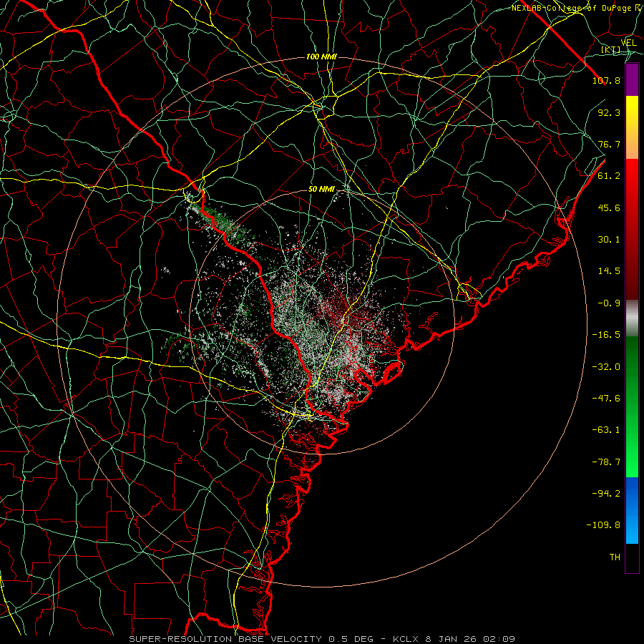The height and width of the screenshot is (644, 644).
Task: Click the TH legend label
Action: point(615,557)
